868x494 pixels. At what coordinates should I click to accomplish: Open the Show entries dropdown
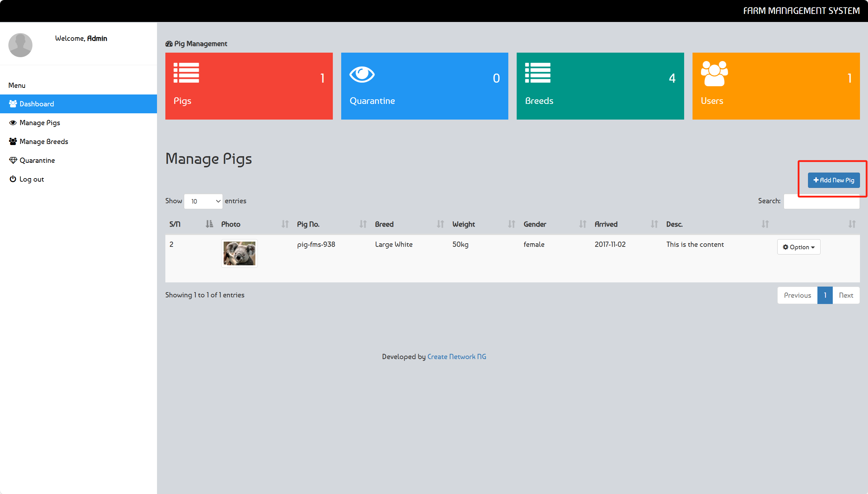point(203,201)
